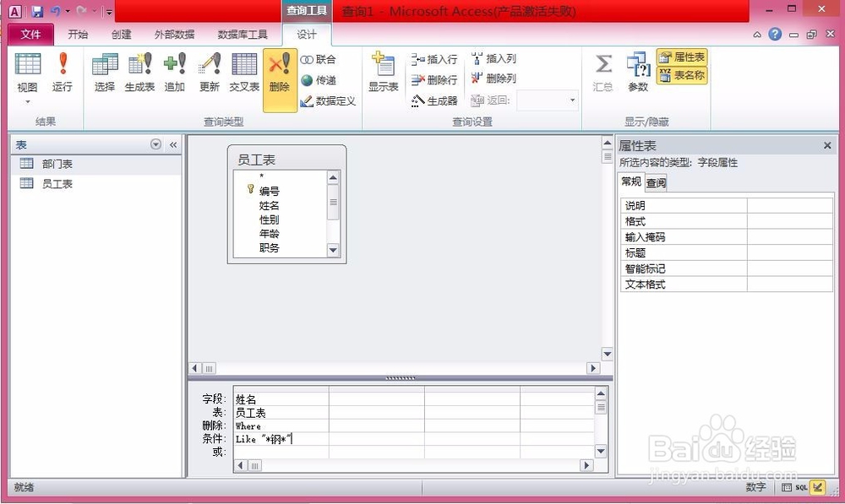Switch to the 常规 property tab
Image resolution: width=845 pixels, height=504 pixels.
click(631, 182)
